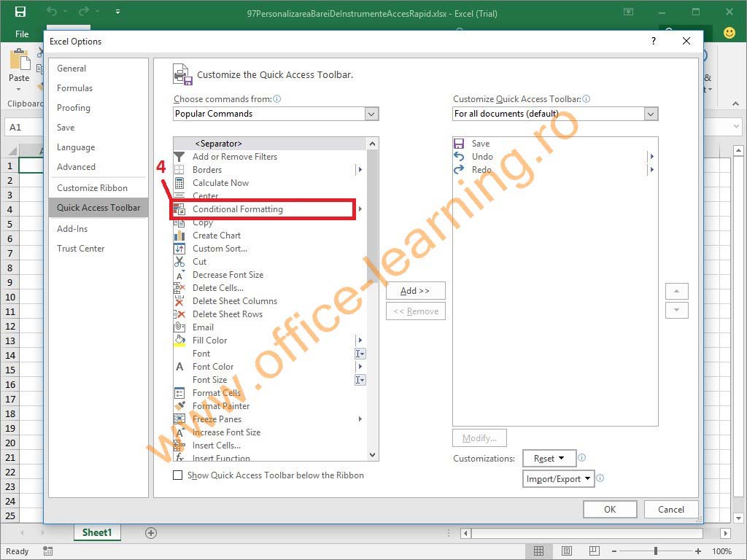The image size is (747, 560).
Task: Click the Page Layout view icon in status bar
Action: click(566, 551)
